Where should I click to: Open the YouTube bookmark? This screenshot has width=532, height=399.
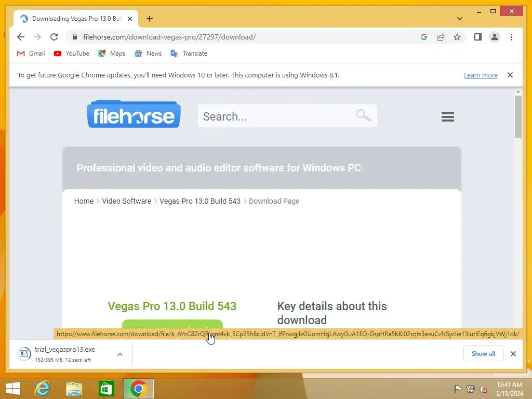point(72,54)
